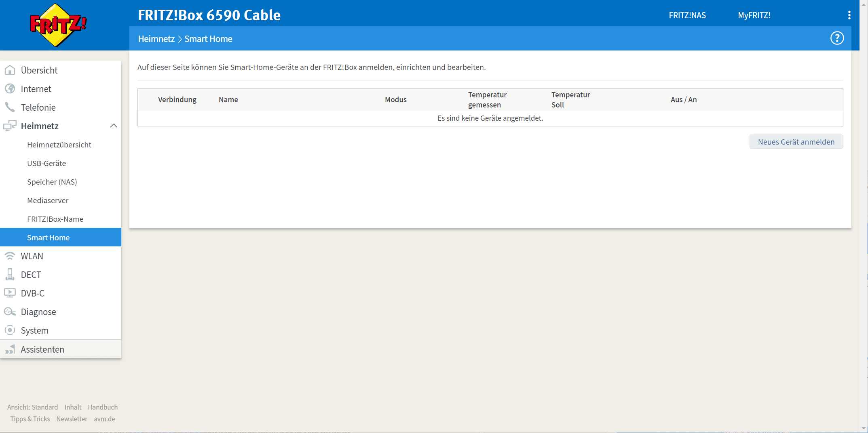Click the DVB-C monitor icon
868x433 pixels.
point(10,293)
